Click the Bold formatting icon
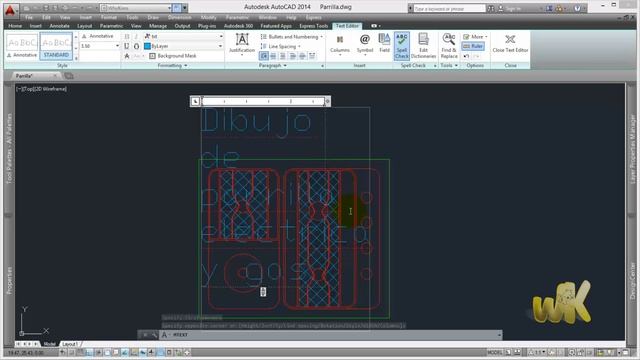This screenshot has height=360, width=640. coord(127,36)
